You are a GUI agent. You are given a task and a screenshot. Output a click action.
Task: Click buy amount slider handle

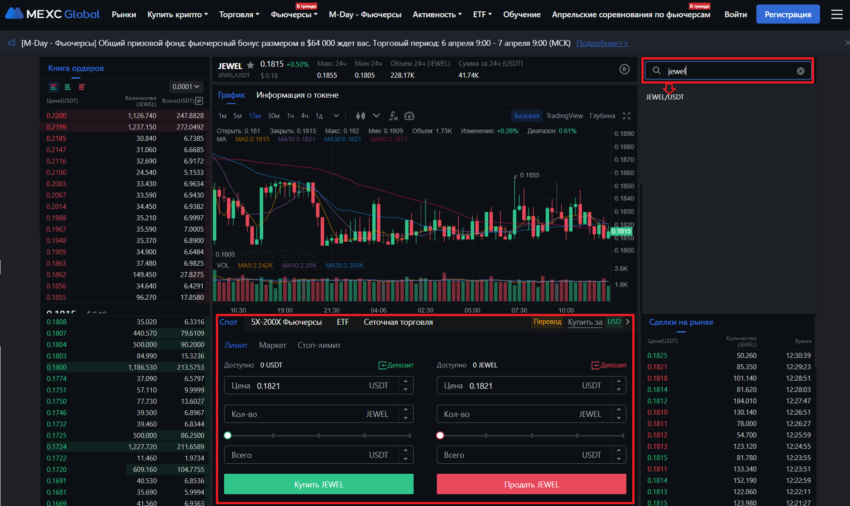coord(228,435)
